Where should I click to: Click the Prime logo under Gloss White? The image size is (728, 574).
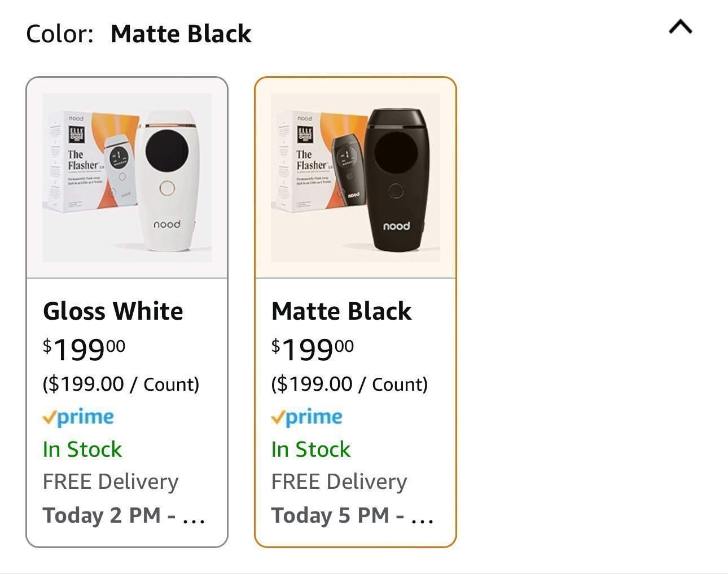(78, 417)
